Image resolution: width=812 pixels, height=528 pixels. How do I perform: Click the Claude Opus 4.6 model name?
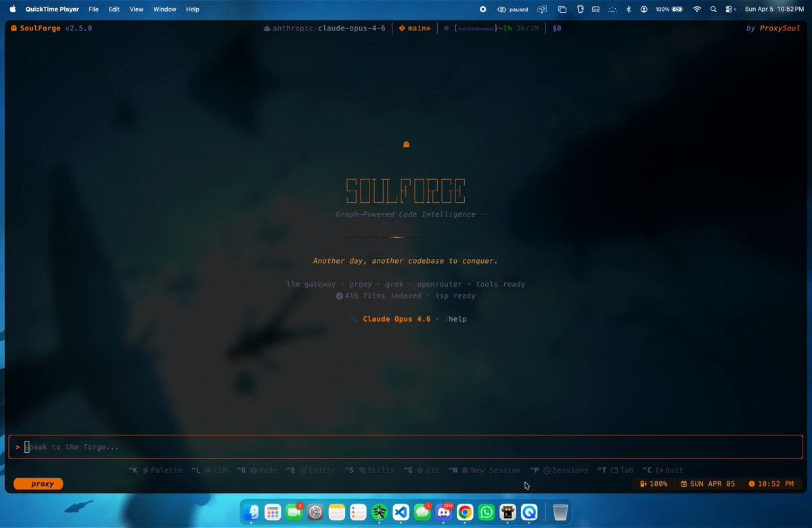pyautogui.click(x=397, y=319)
